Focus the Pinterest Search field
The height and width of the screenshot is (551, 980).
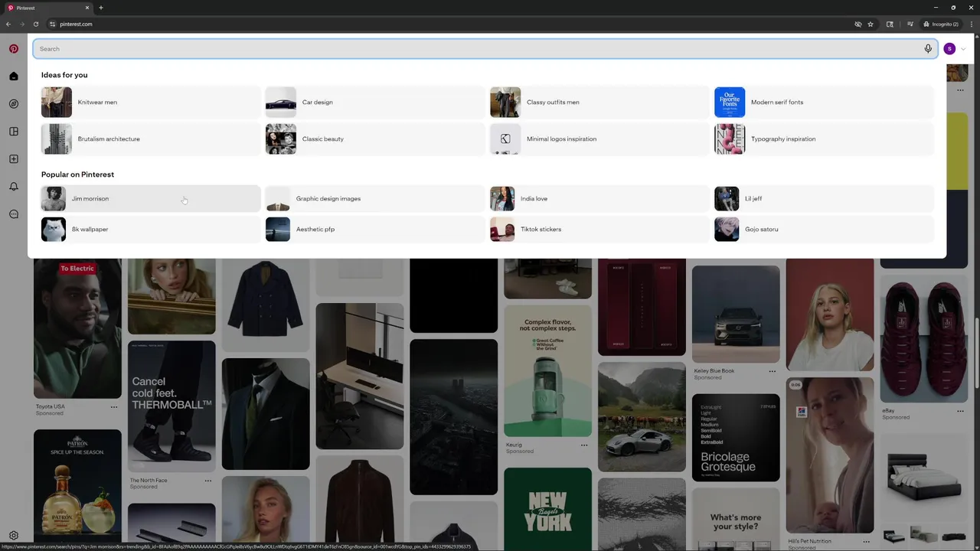(485, 49)
